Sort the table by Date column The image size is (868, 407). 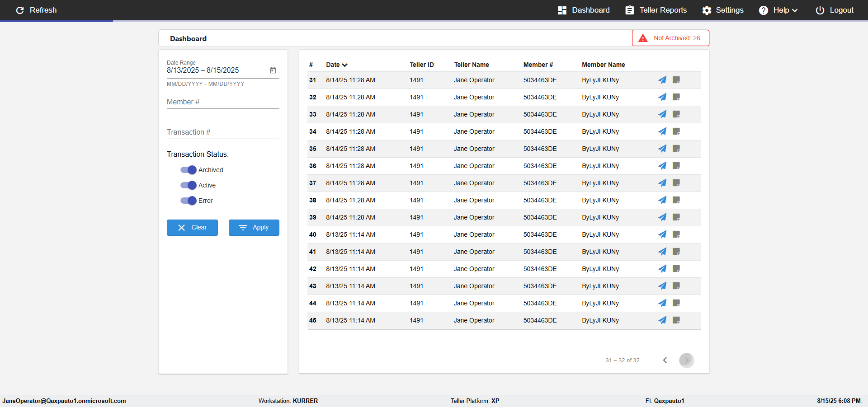(336, 65)
